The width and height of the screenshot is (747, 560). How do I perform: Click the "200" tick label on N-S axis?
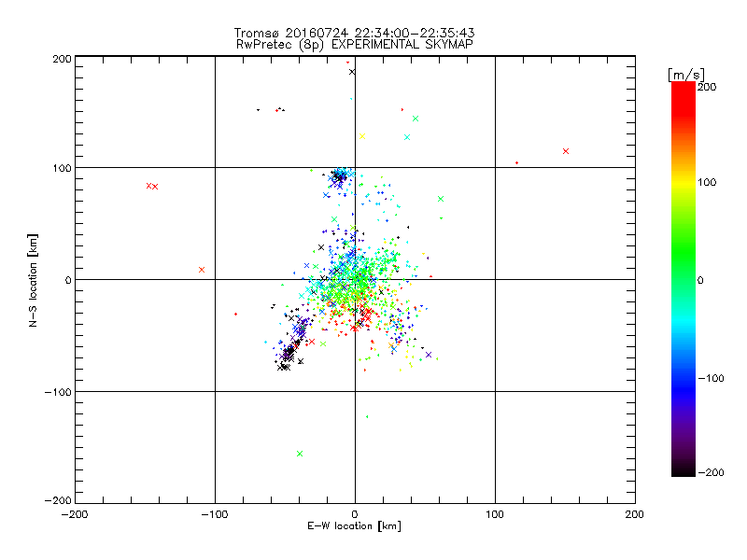pos(62,59)
